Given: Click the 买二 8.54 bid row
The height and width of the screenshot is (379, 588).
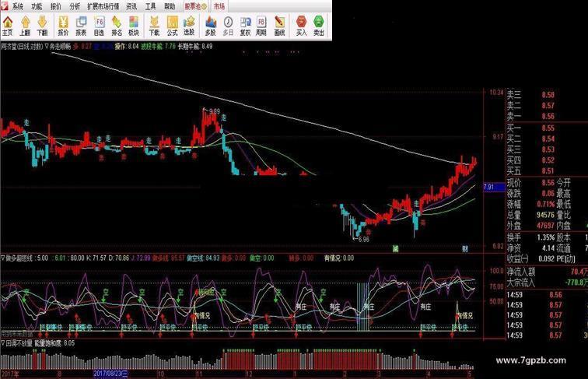Looking at the screenshot, I should (x=531, y=139).
